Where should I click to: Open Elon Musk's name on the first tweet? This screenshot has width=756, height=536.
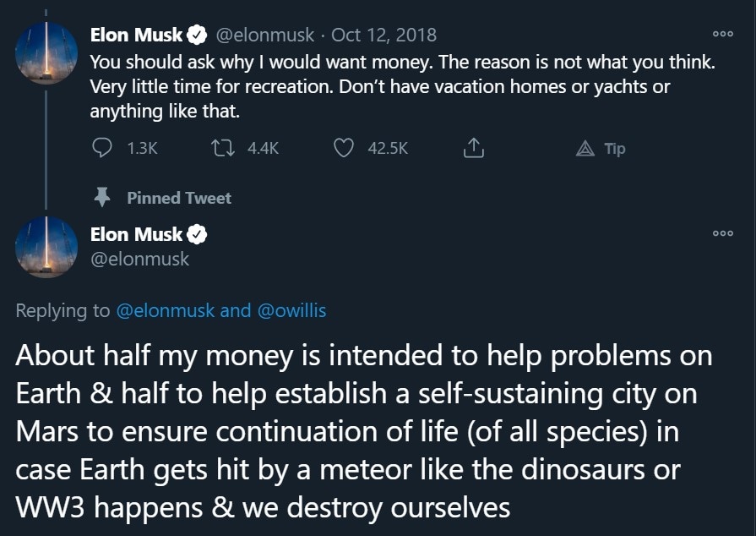(x=136, y=35)
